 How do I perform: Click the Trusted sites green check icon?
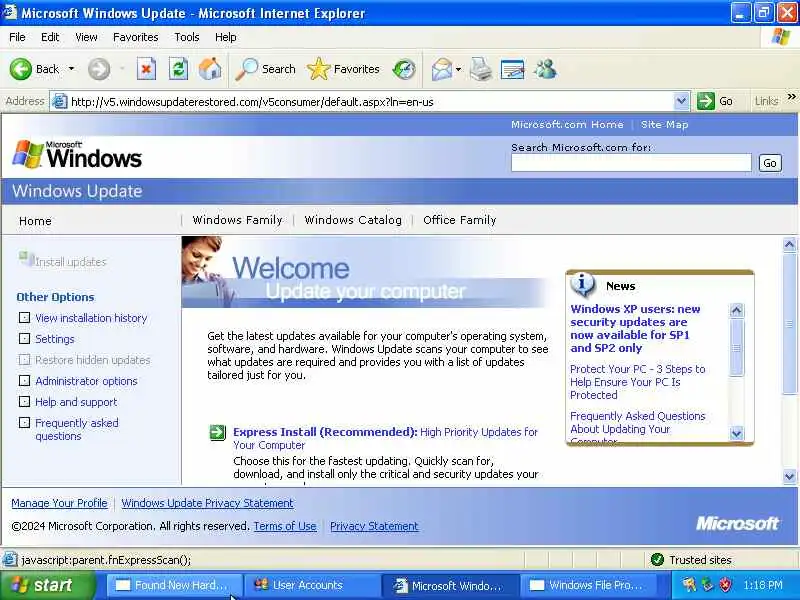(x=658, y=560)
